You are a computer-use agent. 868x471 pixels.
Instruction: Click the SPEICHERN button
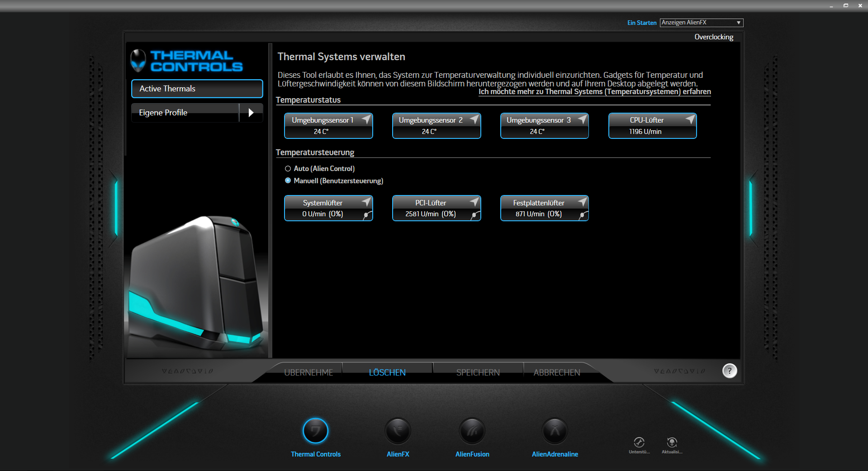(478, 372)
